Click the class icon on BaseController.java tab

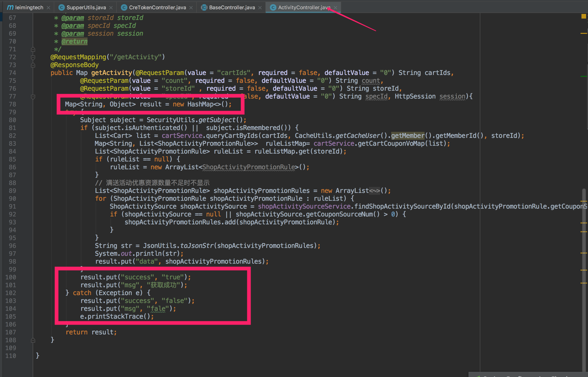tap(204, 7)
